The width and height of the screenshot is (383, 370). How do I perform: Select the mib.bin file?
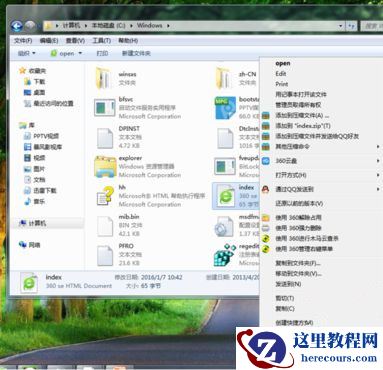pyautogui.click(x=118, y=225)
